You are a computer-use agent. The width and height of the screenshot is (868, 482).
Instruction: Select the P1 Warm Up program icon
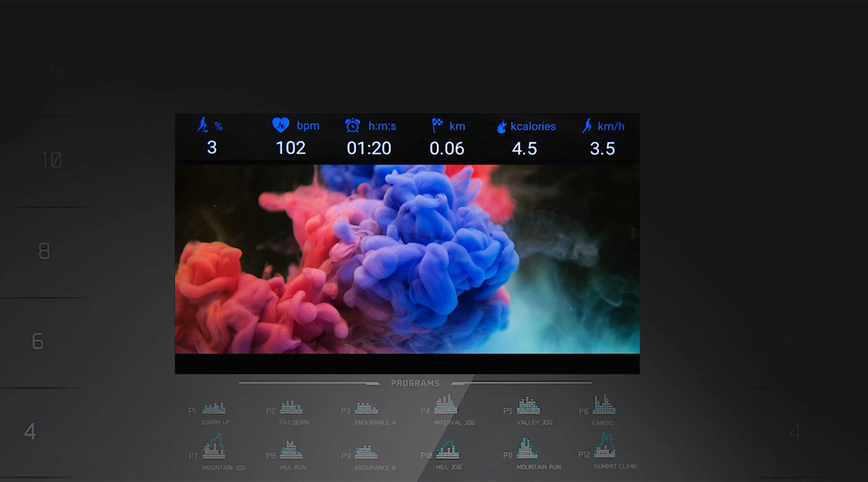[x=214, y=408]
